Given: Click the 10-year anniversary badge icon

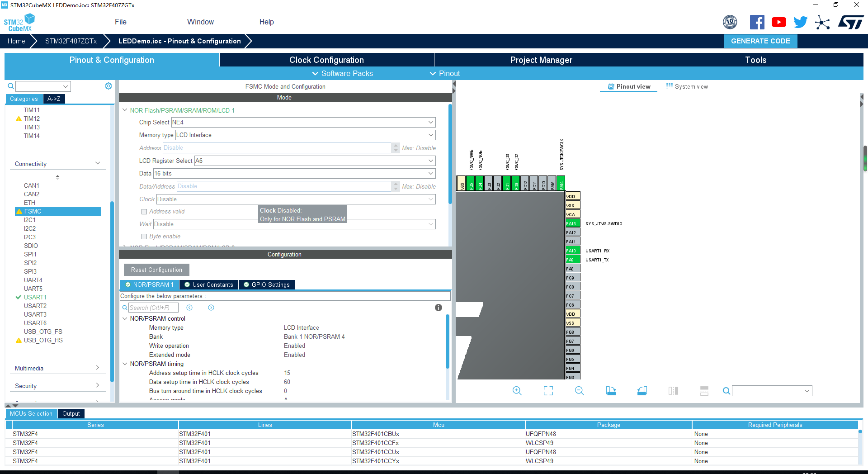Looking at the screenshot, I should click(730, 22).
